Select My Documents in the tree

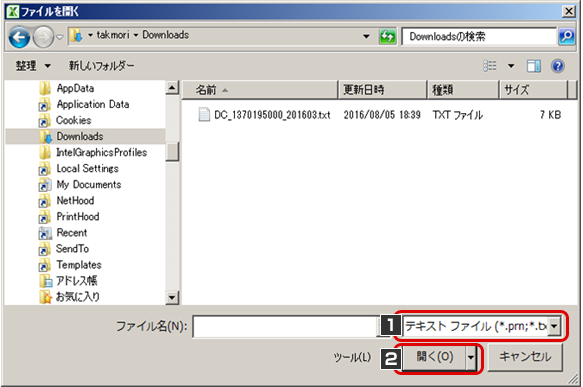tap(89, 184)
